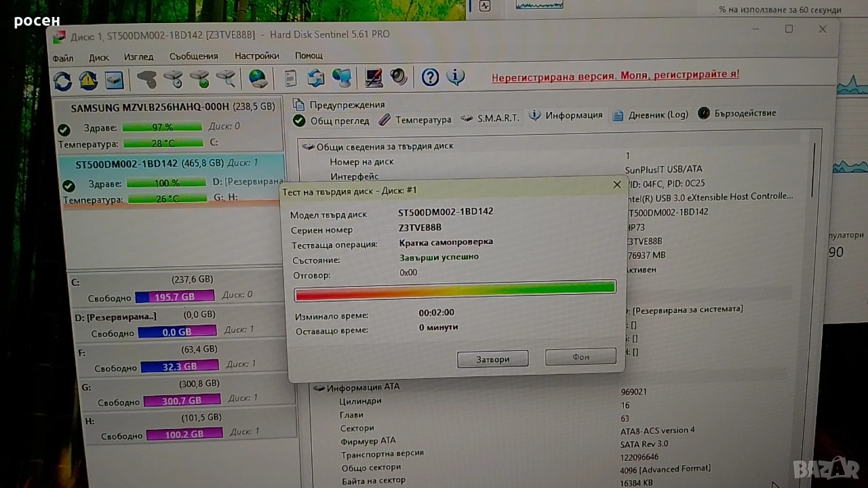Click the blue question mark help icon
The image size is (868, 488).
click(x=430, y=77)
